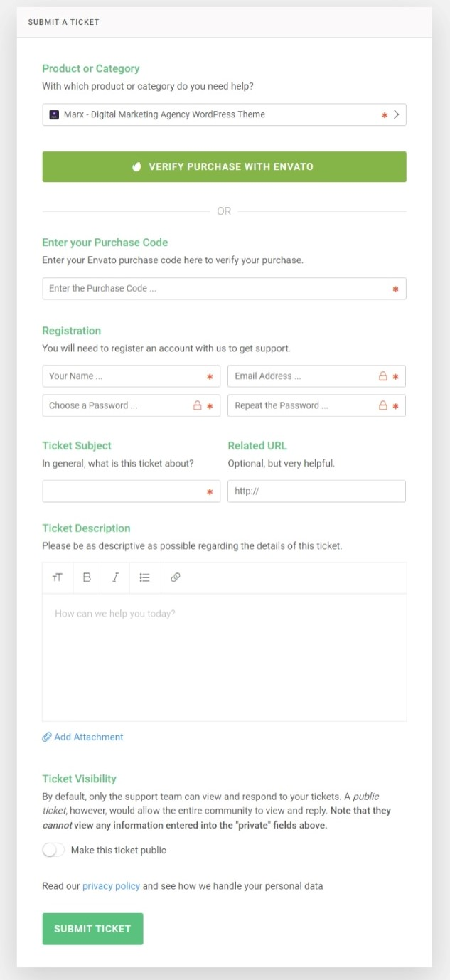This screenshot has width=450, height=980.
Task: Click into the Your Name field
Action: [124, 376]
